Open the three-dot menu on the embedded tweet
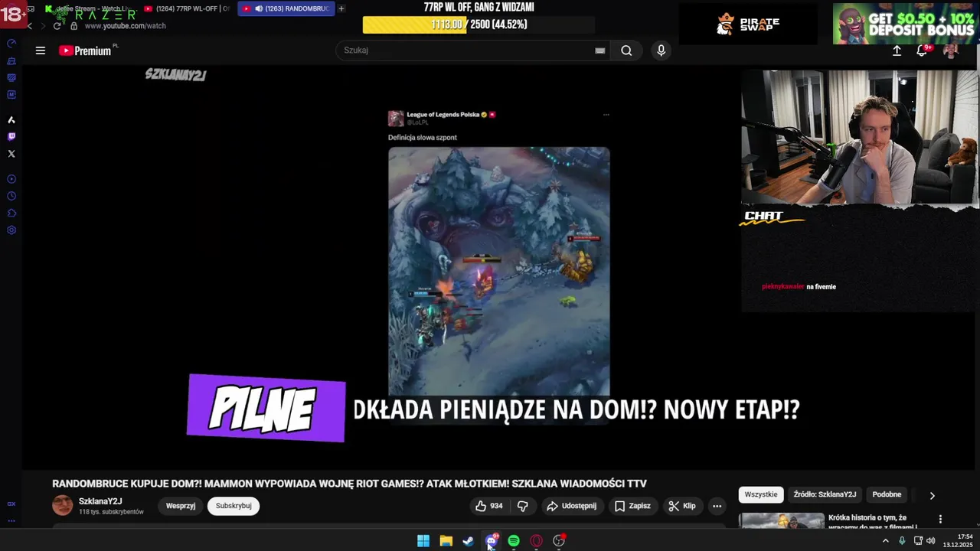980x551 pixels. coord(606,115)
